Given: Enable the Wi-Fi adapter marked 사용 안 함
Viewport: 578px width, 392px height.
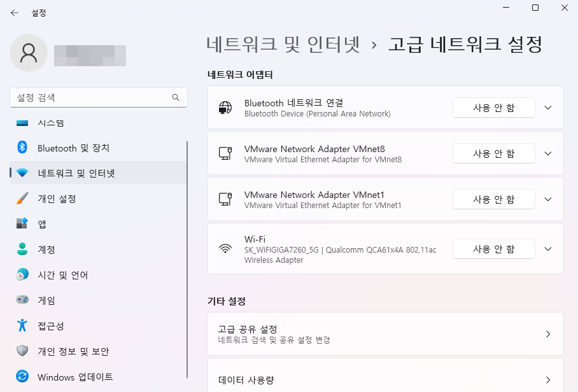Looking at the screenshot, I should pos(493,249).
